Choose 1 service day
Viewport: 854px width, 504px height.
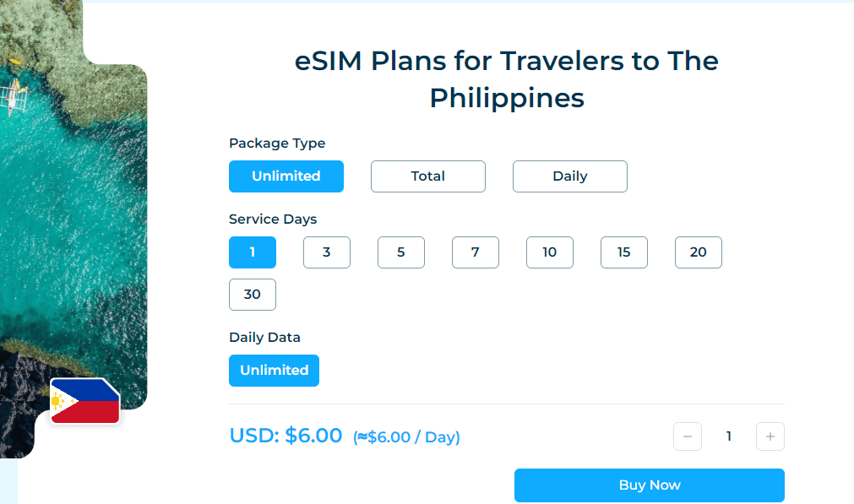click(253, 252)
